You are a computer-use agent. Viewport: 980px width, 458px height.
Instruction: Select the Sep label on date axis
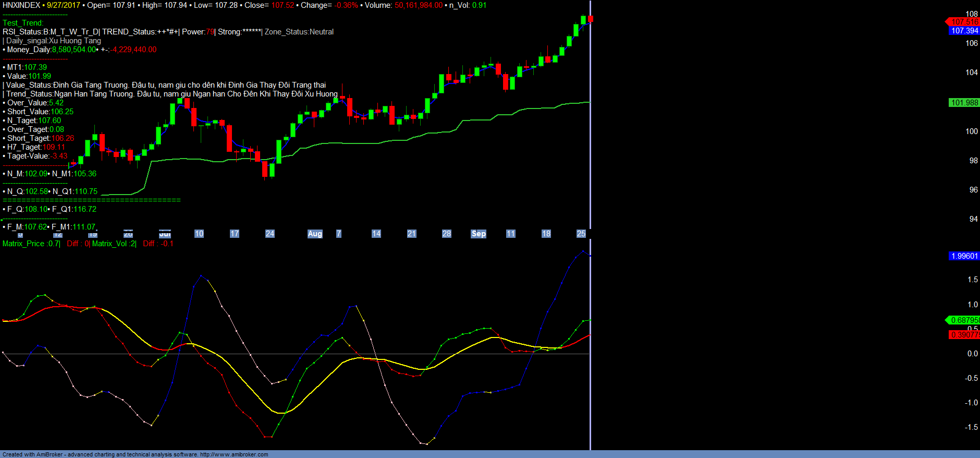(479, 234)
